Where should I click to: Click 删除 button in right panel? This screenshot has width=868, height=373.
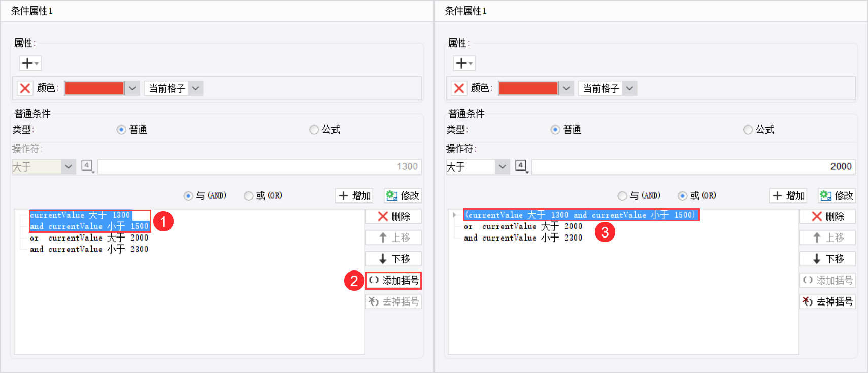(x=828, y=217)
